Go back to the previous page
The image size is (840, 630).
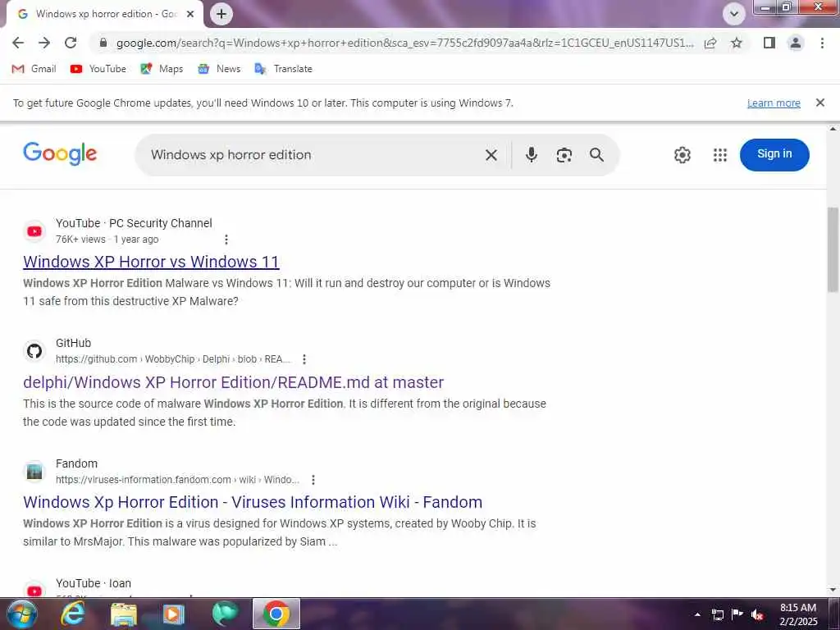pos(18,43)
